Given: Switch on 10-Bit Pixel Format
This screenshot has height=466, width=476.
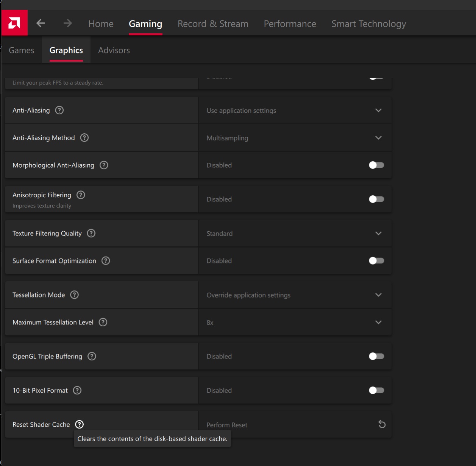Looking at the screenshot, I should (376, 390).
